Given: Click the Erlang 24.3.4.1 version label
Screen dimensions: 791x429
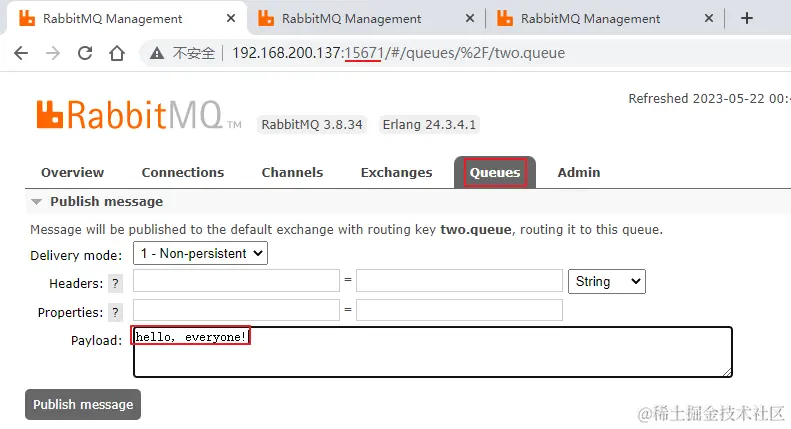Looking at the screenshot, I should 429,125.
